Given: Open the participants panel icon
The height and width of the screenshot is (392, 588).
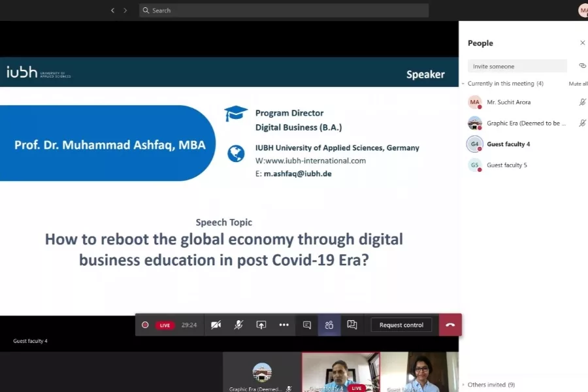Looking at the screenshot, I should click(x=329, y=325).
